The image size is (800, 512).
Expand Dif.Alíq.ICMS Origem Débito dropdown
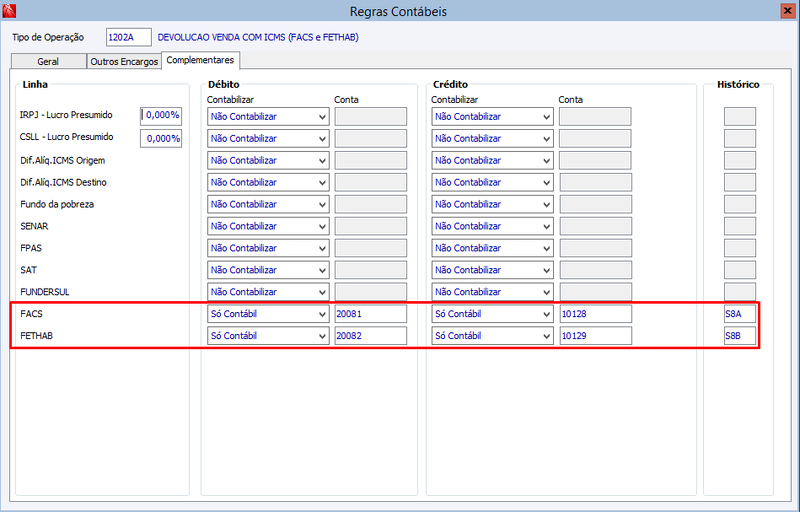click(x=268, y=160)
